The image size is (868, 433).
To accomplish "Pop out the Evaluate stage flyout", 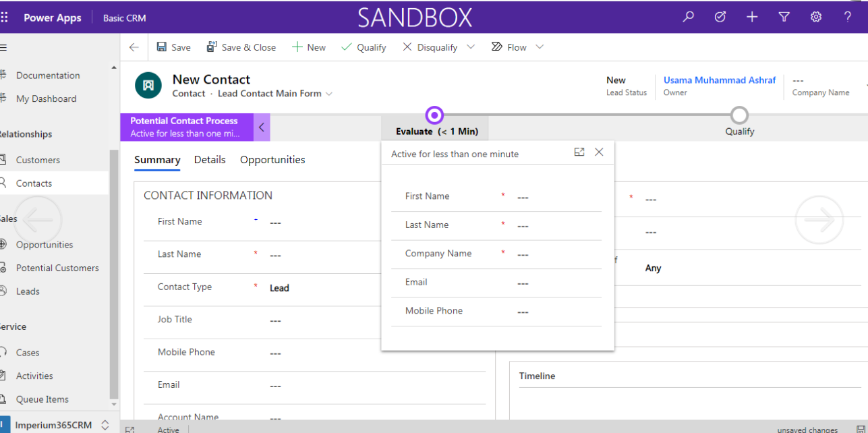I will (579, 152).
